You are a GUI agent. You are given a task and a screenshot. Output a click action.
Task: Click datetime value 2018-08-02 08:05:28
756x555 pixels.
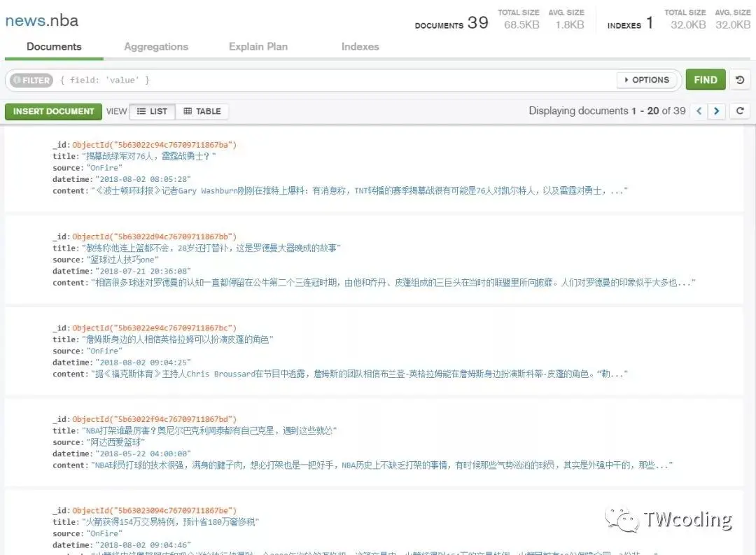143,179
